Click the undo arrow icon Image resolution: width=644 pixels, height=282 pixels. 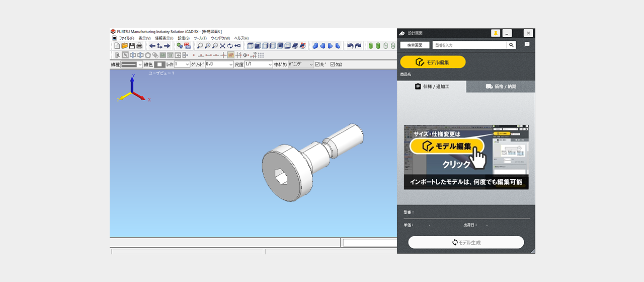click(350, 46)
